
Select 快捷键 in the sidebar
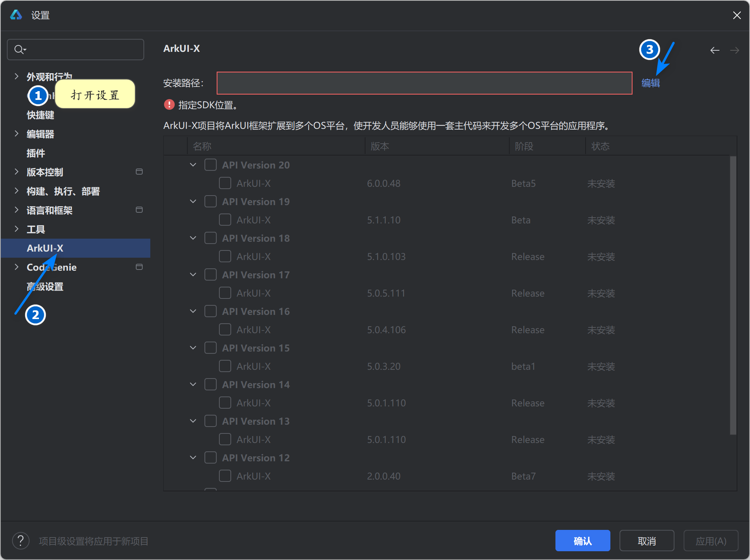point(40,115)
